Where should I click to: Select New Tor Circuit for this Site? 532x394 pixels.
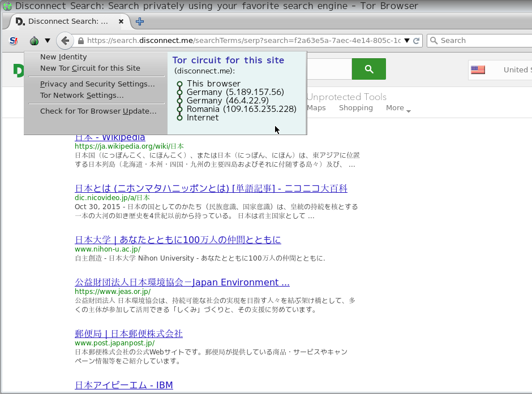click(x=90, y=68)
